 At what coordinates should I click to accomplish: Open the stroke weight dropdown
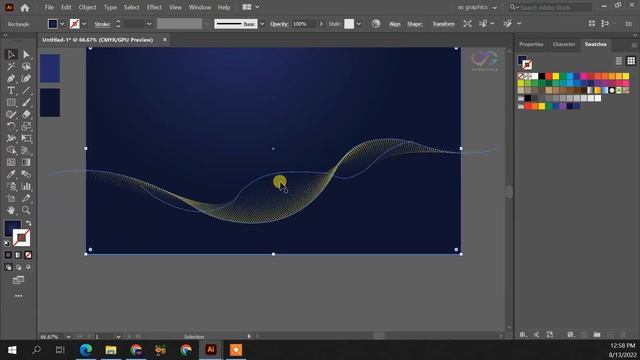149,24
